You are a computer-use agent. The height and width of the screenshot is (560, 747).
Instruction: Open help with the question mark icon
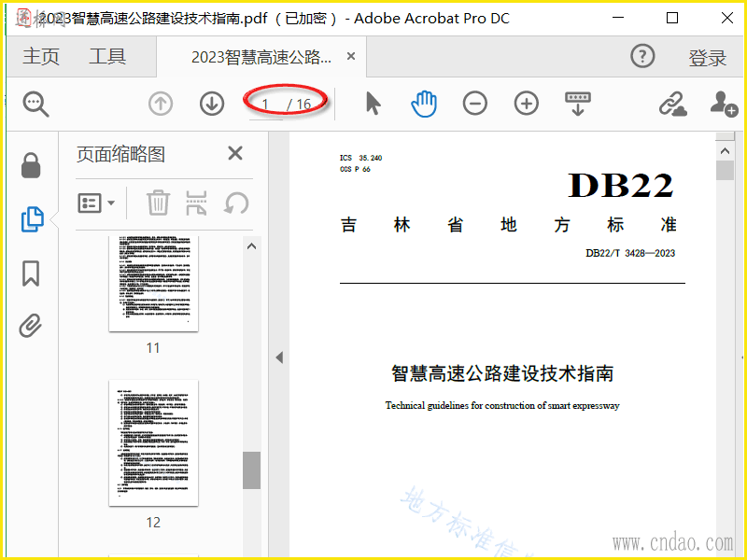(x=642, y=56)
